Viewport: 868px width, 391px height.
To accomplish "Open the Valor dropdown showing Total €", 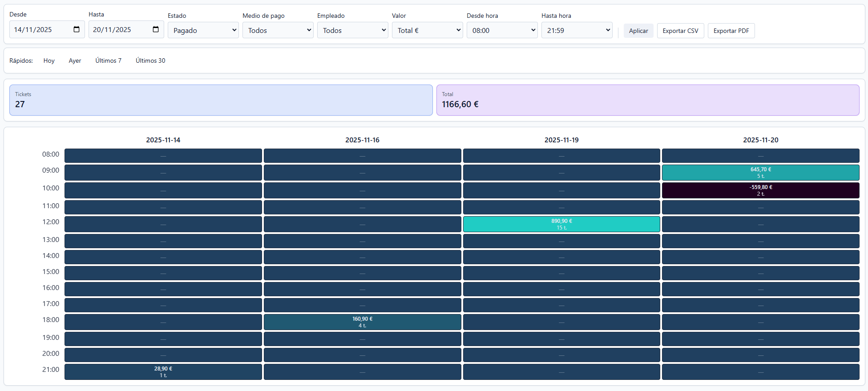I will click(428, 30).
